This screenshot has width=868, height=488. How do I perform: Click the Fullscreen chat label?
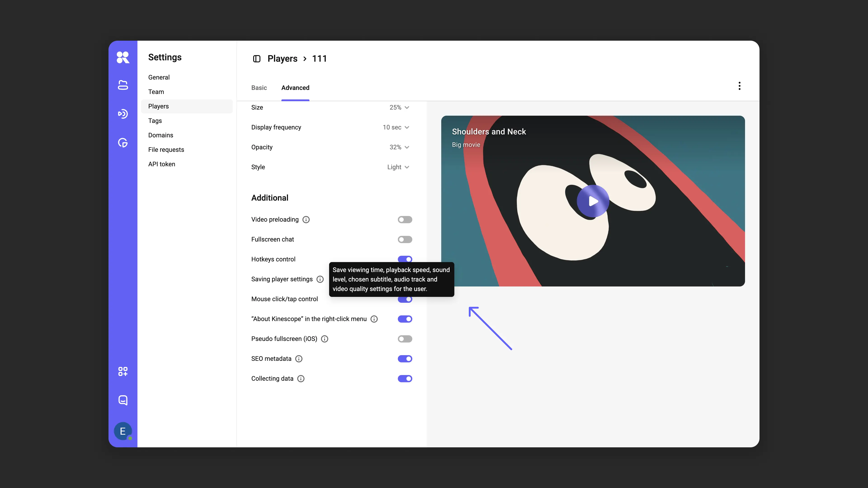[273, 239]
